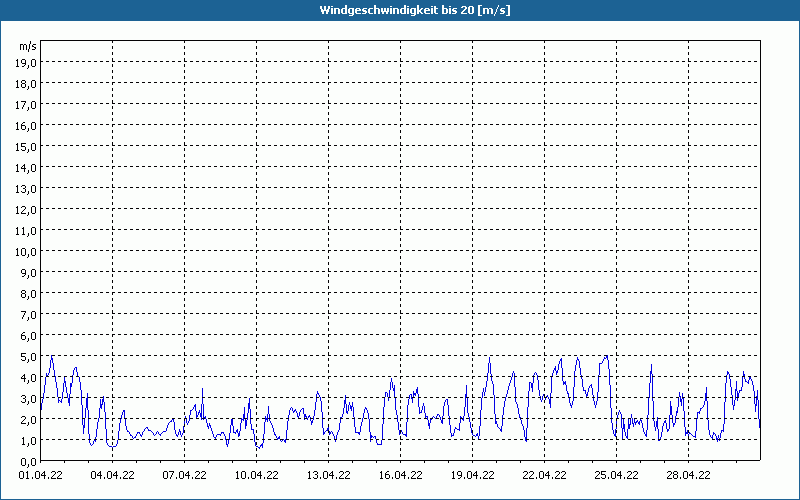Click the 25.04.22 date label
This screenshot has height=500, width=800.
pos(616,476)
